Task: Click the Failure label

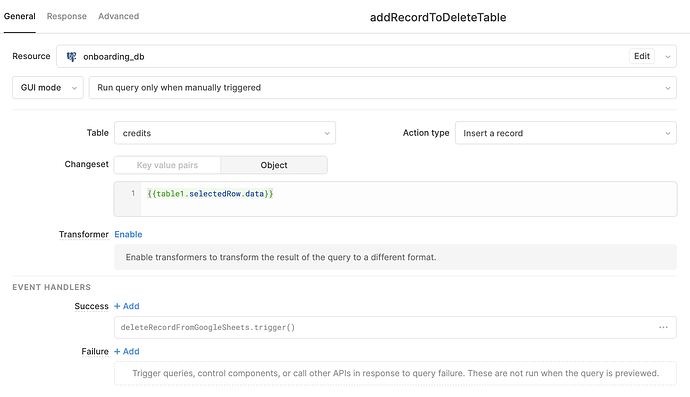Action: coord(95,351)
